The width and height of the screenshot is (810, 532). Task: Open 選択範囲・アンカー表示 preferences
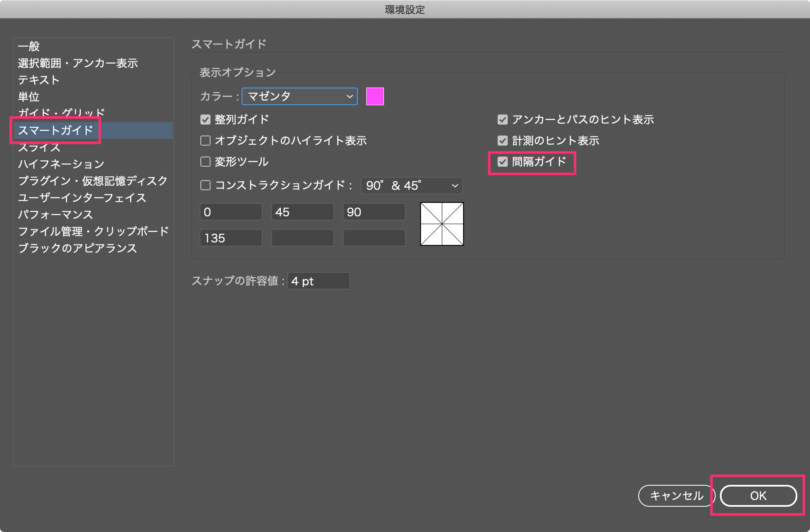pyautogui.click(x=93, y=63)
